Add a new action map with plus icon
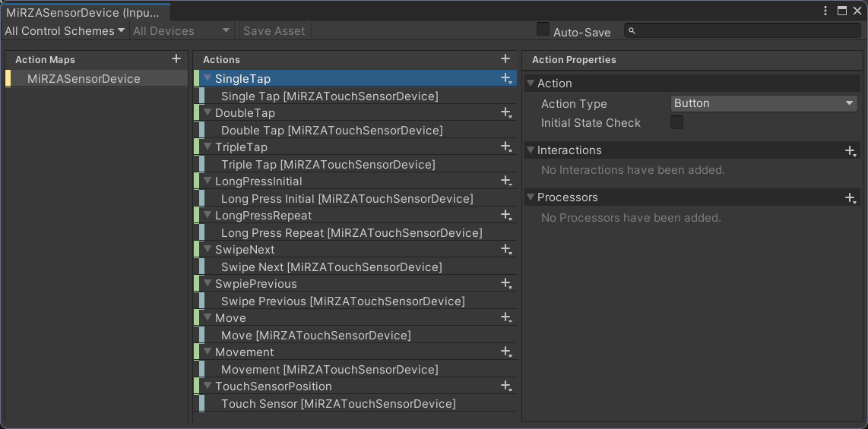868x429 pixels. coord(176,59)
